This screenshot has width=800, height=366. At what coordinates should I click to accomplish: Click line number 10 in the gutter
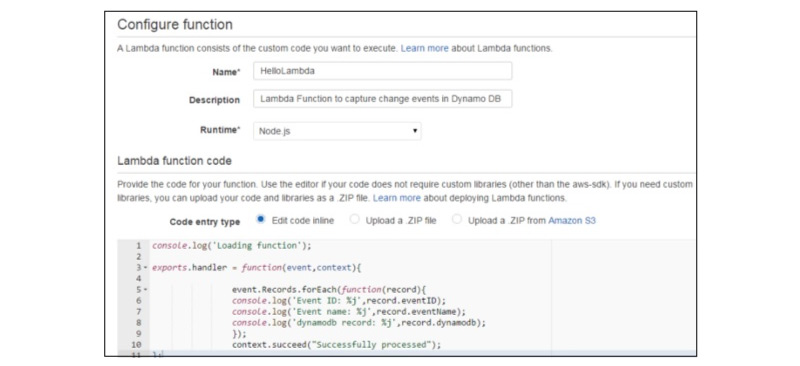point(136,345)
